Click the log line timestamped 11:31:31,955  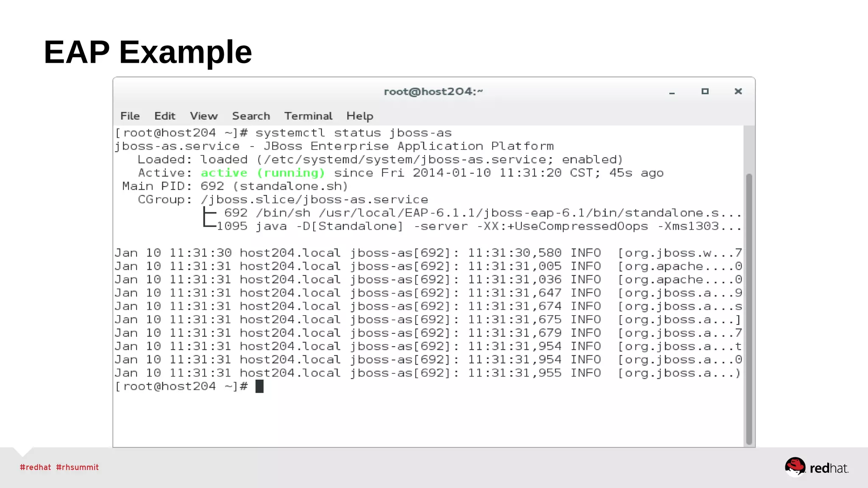coord(428,373)
